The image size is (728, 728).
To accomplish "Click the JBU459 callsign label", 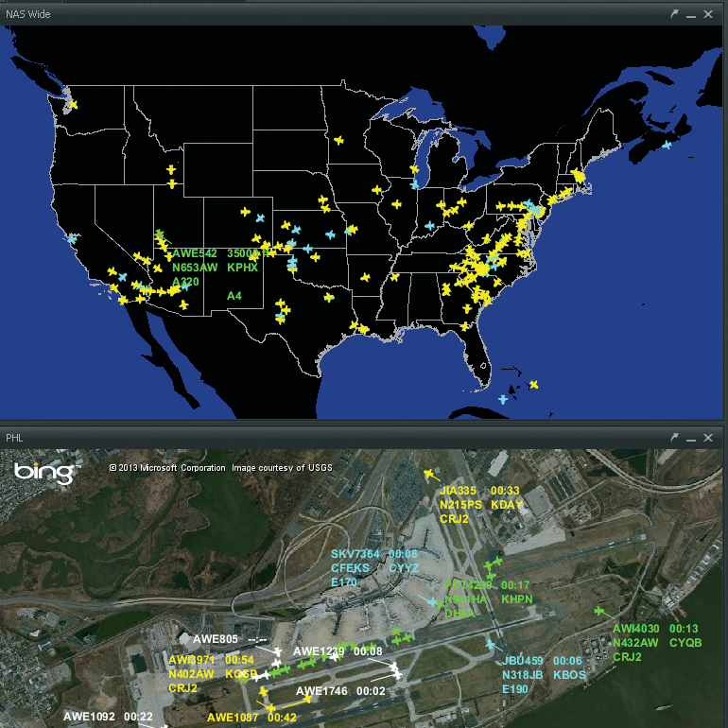I will click(522, 660).
